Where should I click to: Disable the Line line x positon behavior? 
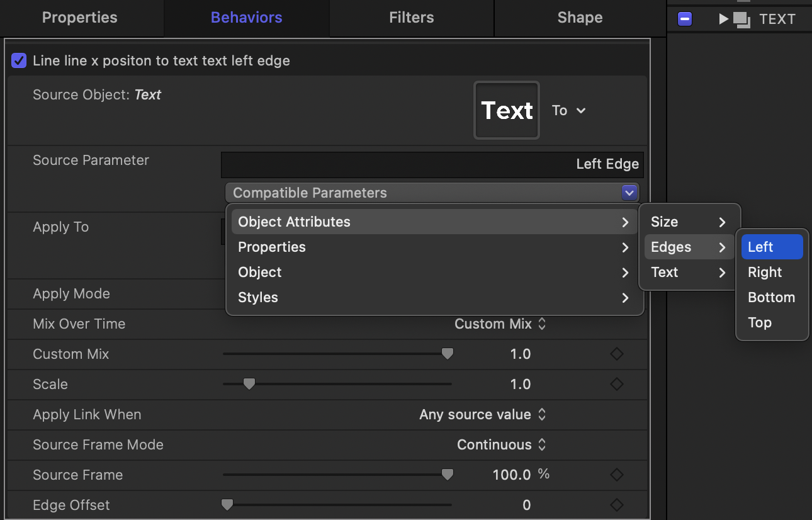click(18, 60)
